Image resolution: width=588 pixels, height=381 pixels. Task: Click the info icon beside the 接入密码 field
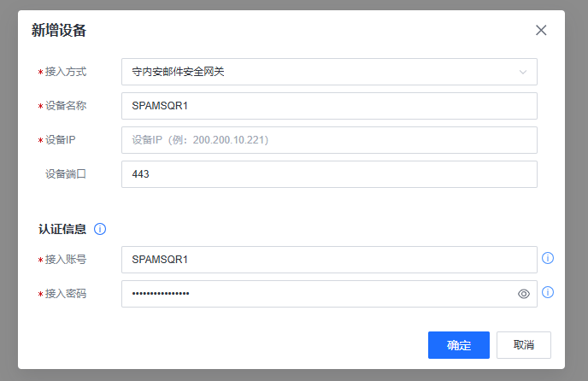pyautogui.click(x=548, y=292)
